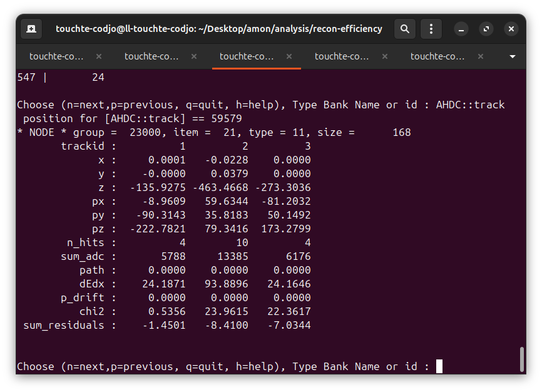Click the y value 0.0379

[x=230, y=173]
